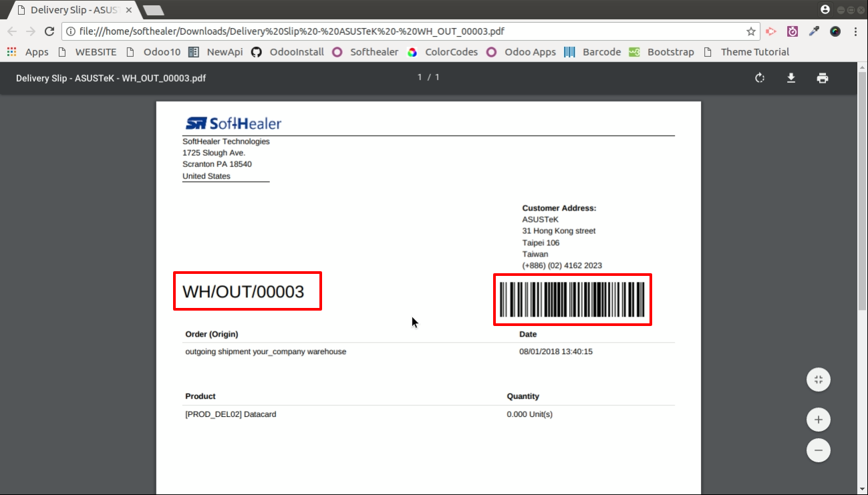The width and height of the screenshot is (868, 495).
Task: Open the Apps grid shortcut
Action: (28, 52)
